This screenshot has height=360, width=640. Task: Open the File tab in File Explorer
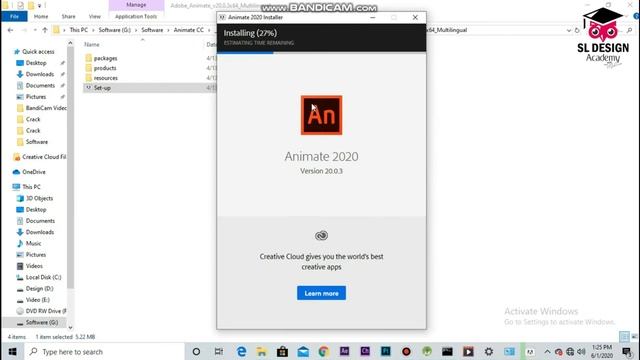coord(14,16)
